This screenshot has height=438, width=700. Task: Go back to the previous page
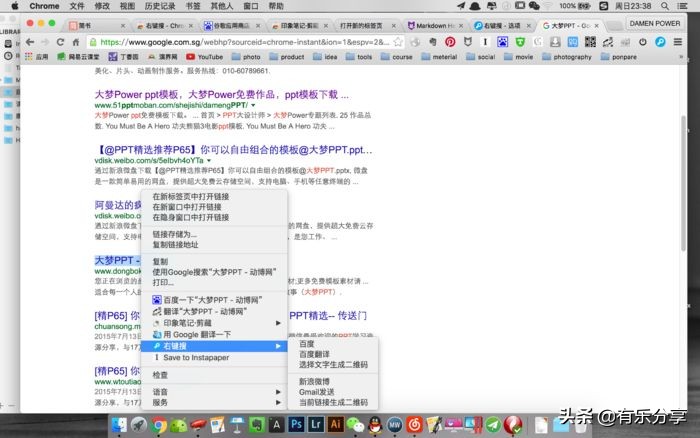click(30, 42)
